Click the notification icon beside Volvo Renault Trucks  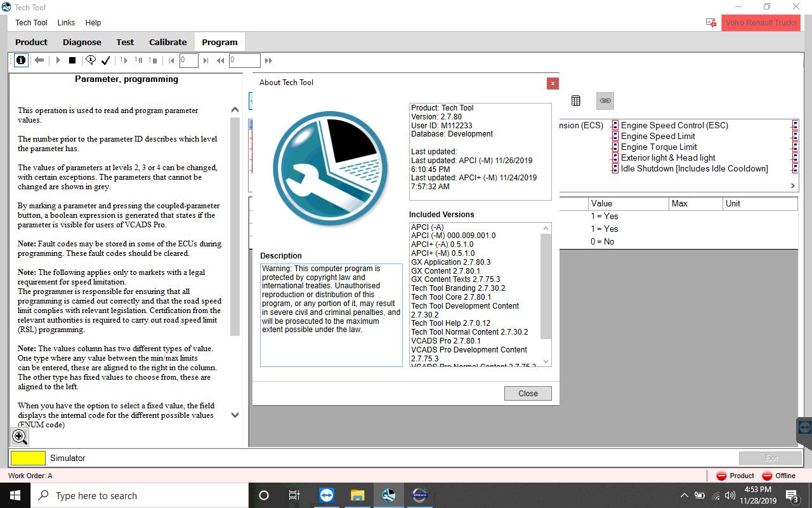(x=711, y=22)
